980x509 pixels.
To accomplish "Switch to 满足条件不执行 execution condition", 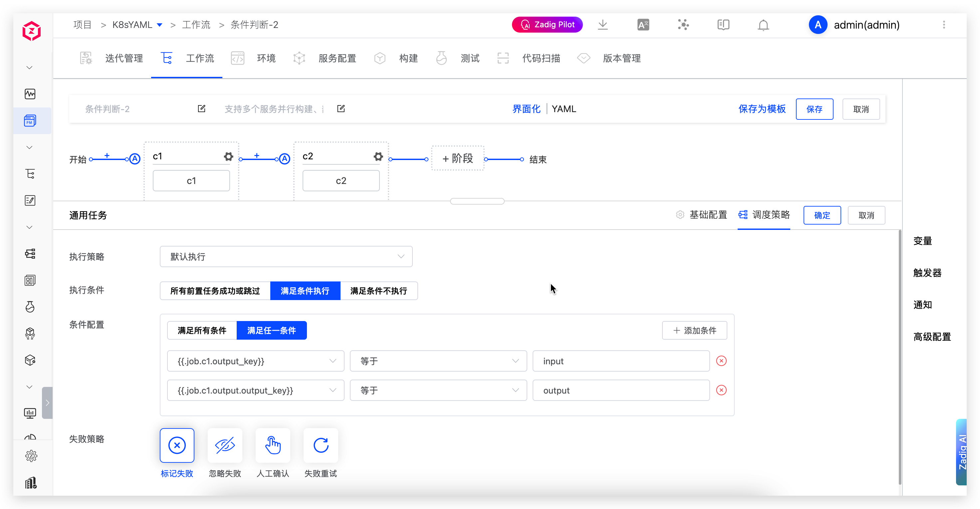I will point(378,291).
